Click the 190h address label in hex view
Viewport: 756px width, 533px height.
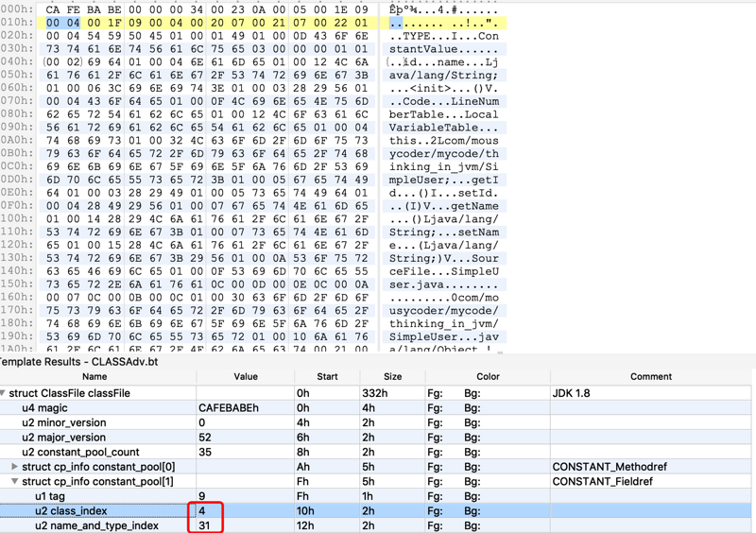tap(17, 336)
